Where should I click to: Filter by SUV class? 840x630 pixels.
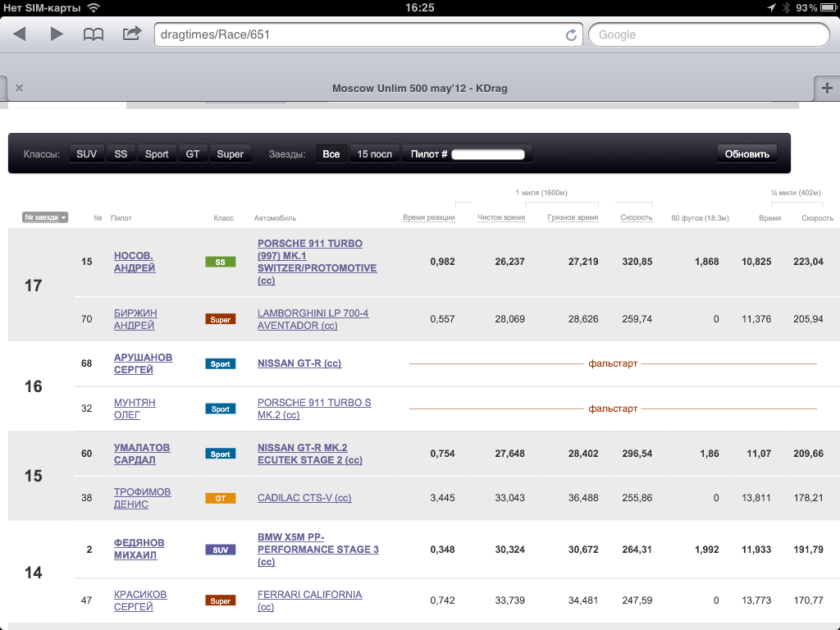[x=86, y=154]
